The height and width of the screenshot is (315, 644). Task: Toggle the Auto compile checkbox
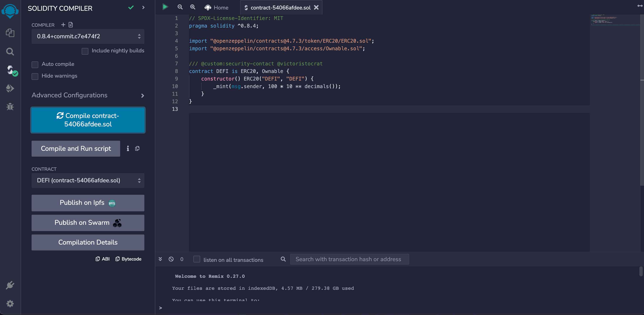(35, 64)
